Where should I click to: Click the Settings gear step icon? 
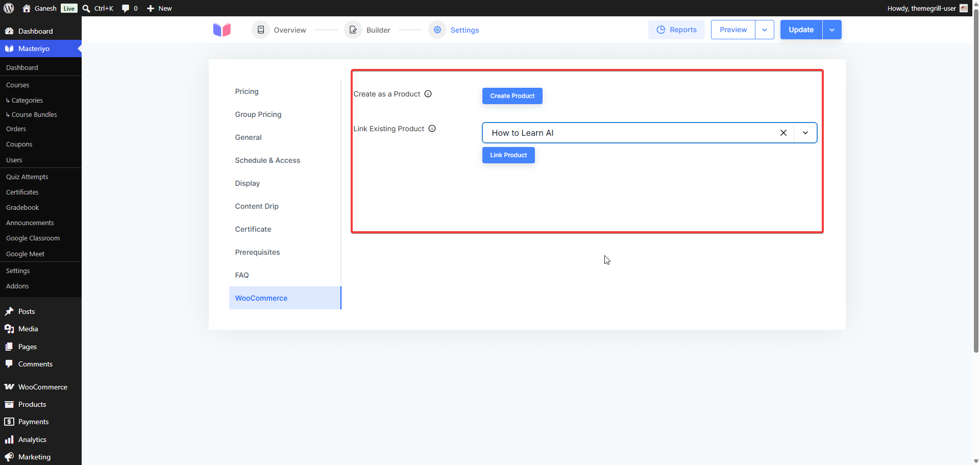tap(437, 30)
